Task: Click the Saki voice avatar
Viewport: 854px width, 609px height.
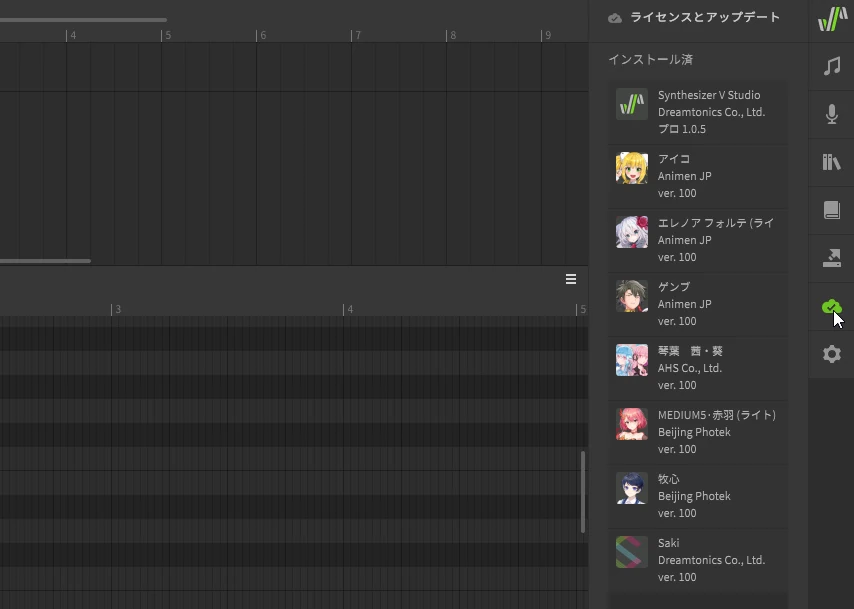Action: pyautogui.click(x=632, y=552)
